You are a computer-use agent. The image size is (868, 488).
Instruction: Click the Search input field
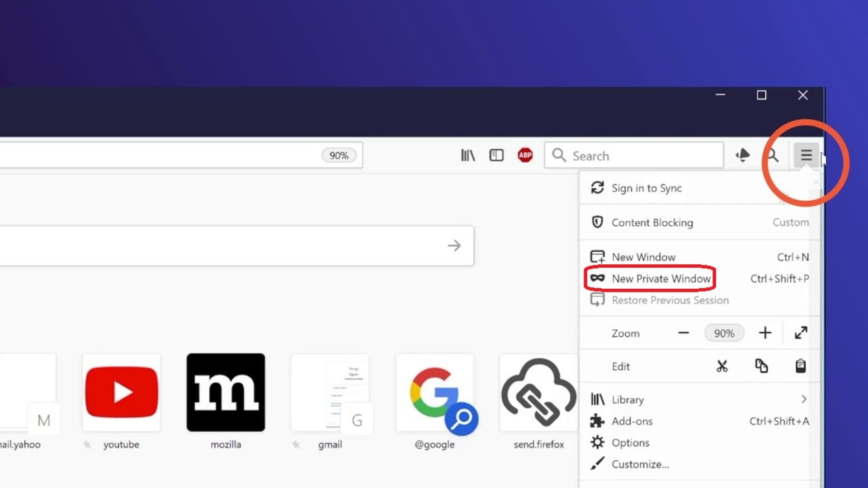click(634, 155)
